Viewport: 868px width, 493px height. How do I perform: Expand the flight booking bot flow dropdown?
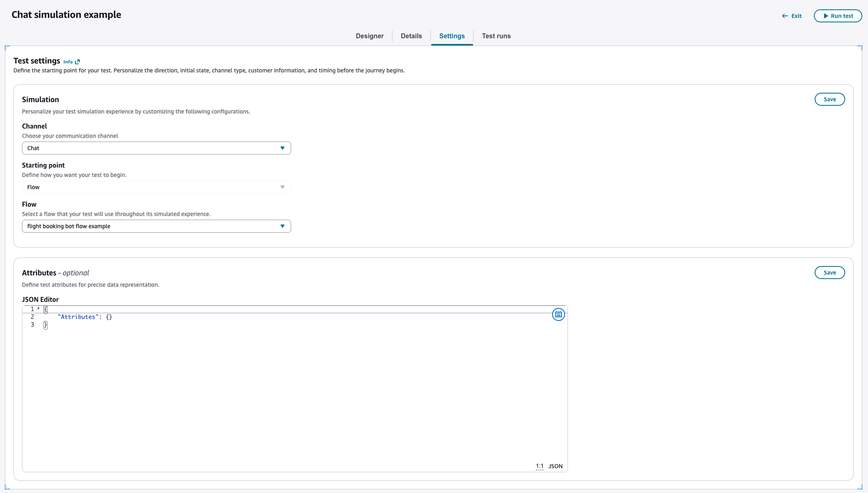(156, 226)
